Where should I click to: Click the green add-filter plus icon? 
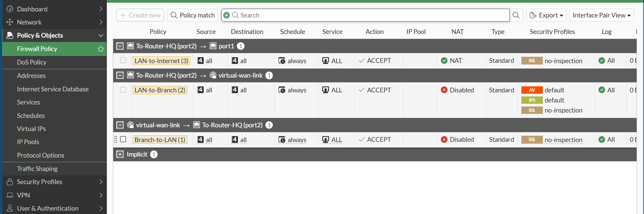coord(226,15)
